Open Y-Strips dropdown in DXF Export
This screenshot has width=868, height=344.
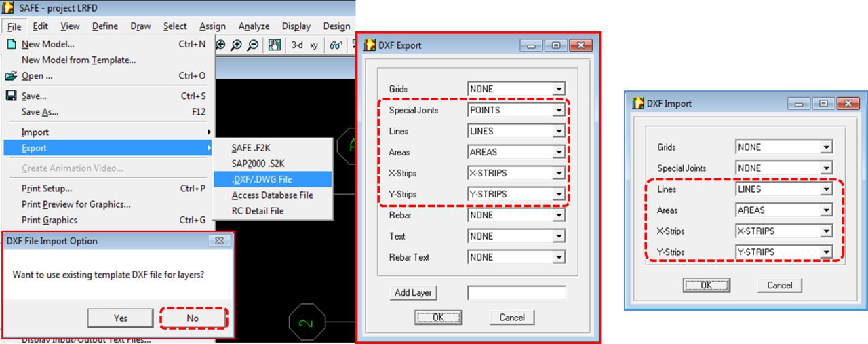point(559,194)
